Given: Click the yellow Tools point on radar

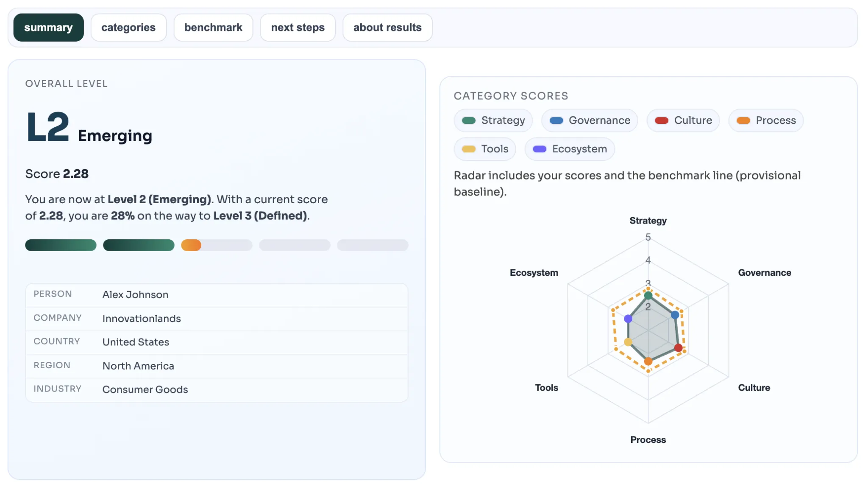Looking at the screenshot, I should click(x=628, y=342).
